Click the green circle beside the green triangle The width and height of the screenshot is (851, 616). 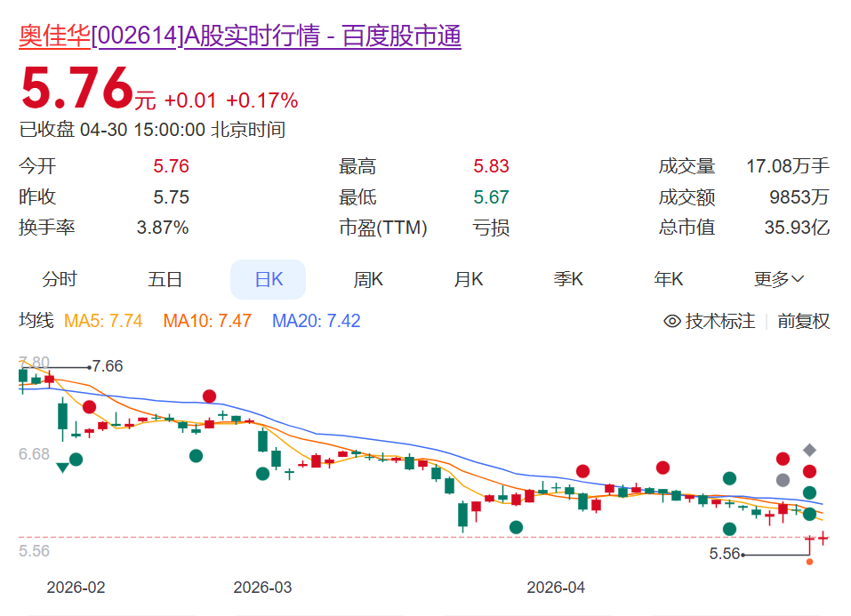(76, 460)
